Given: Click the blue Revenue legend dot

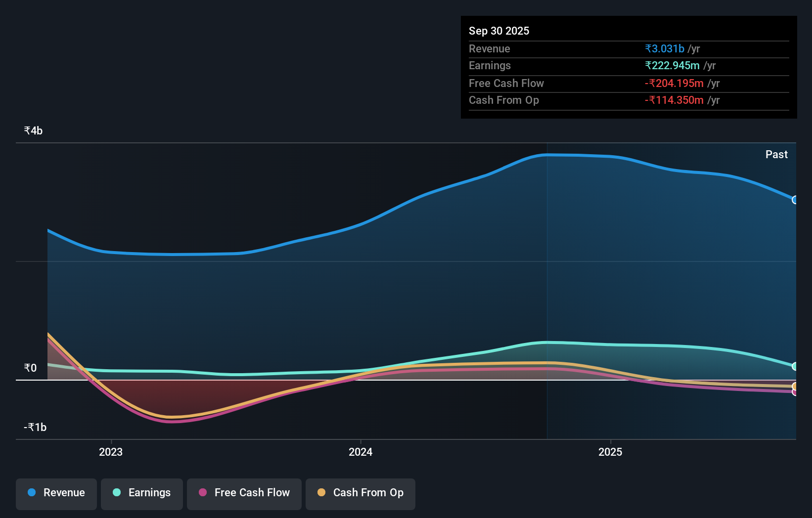Looking at the screenshot, I should pos(33,493).
